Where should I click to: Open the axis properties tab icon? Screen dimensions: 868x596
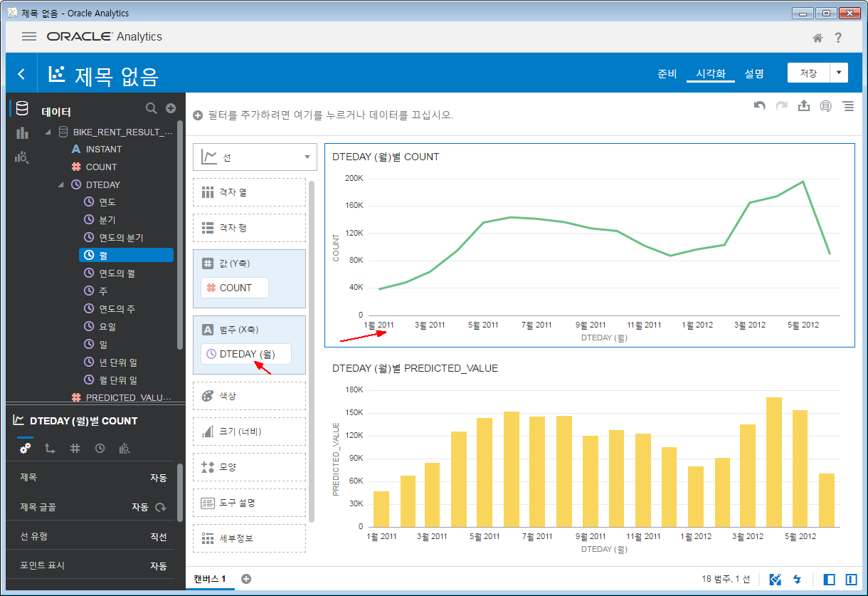click(50, 449)
